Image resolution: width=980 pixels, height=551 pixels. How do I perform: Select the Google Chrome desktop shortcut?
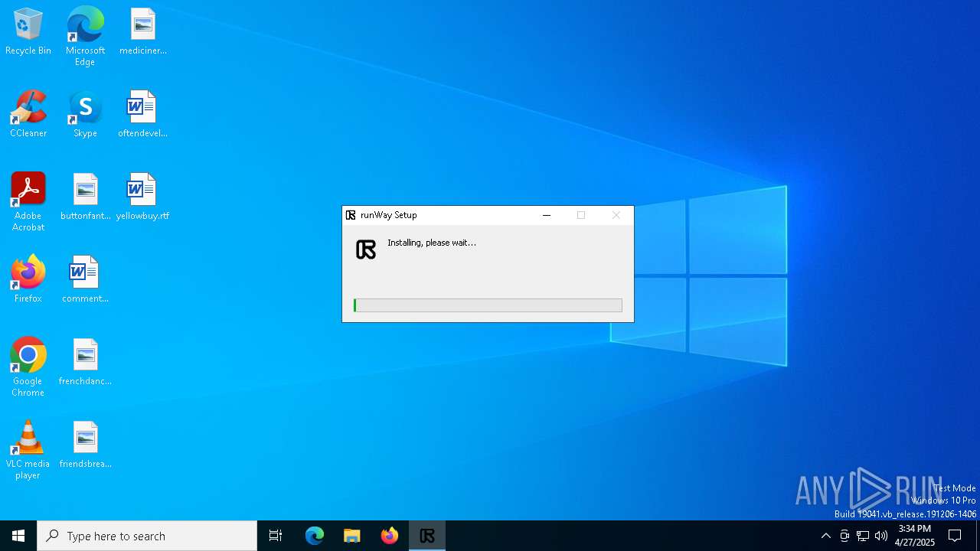coord(28,367)
